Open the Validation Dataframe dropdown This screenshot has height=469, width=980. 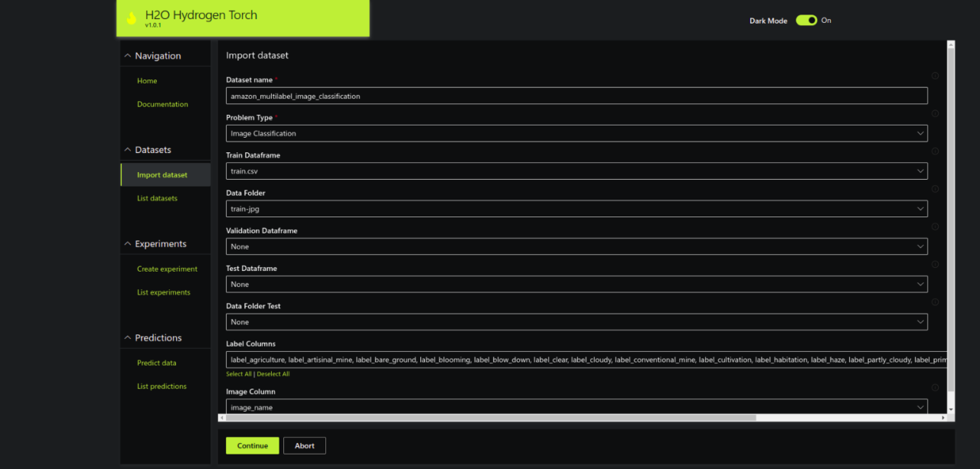tap(577, 246)
